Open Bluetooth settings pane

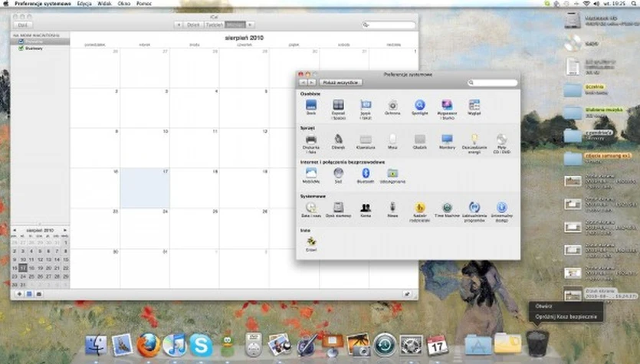365,174
